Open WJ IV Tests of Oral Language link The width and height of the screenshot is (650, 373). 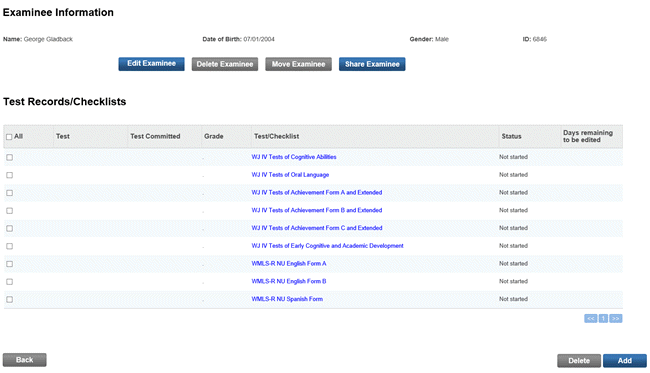click(x=290, y=174)
